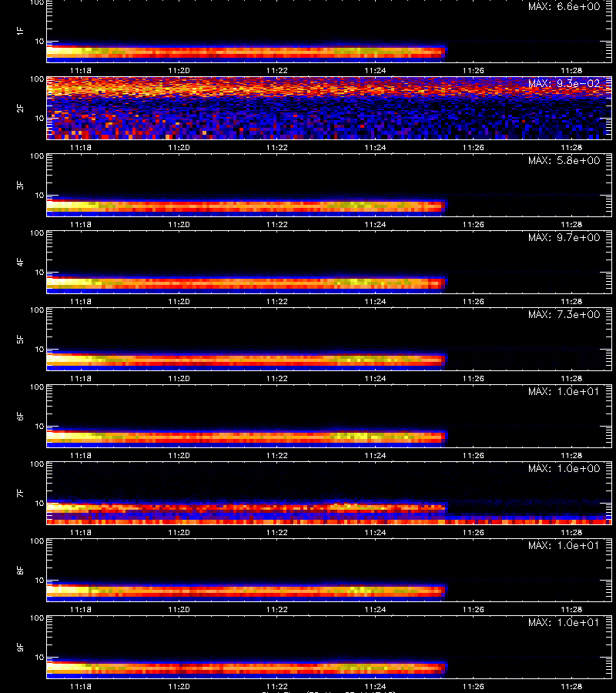Select the MAX: 1.0e+00 readout in panel 7F
Image resolution: width=616 pixels, height=693 pixels.
pyautogui.click(x=564, y=468)
